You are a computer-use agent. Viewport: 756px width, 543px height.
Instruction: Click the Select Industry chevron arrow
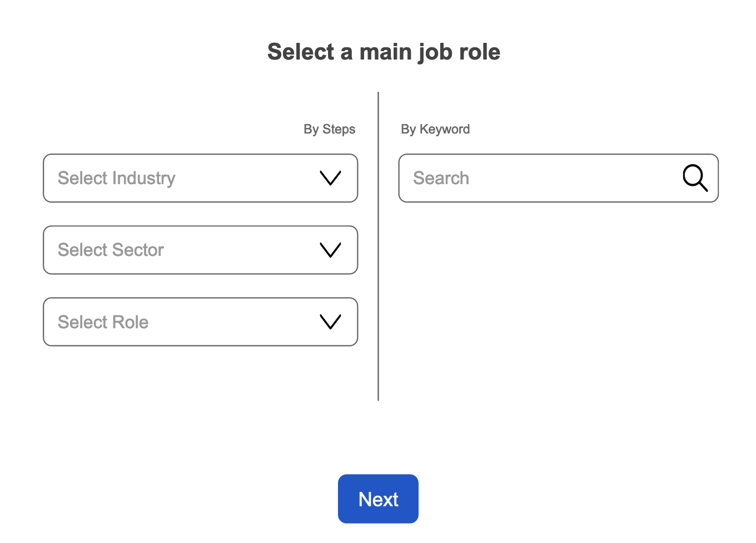(330, 178)
